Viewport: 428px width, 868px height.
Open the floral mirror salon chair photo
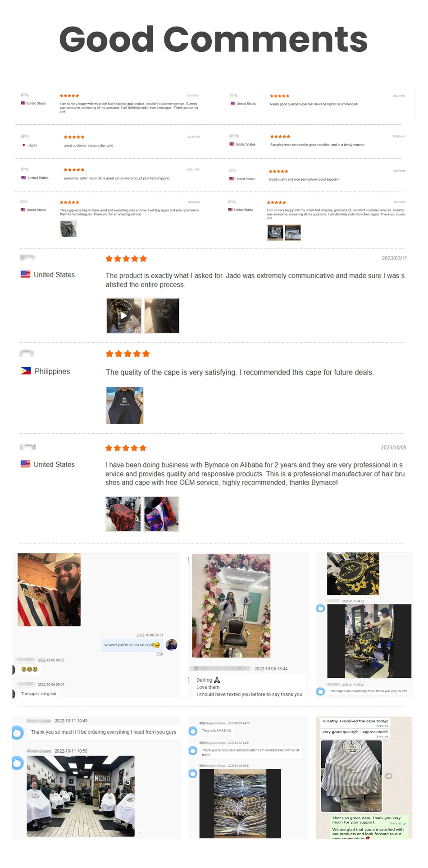[x=231, y=606]
